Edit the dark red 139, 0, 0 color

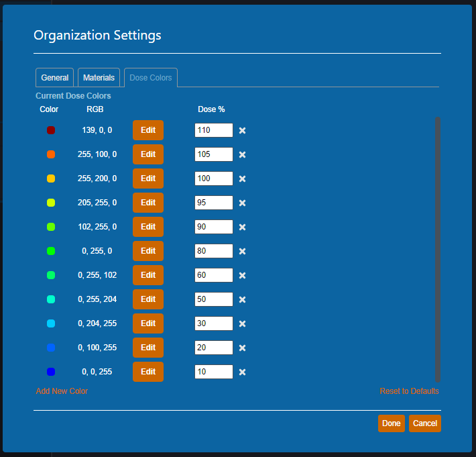(x=148, y=130)
